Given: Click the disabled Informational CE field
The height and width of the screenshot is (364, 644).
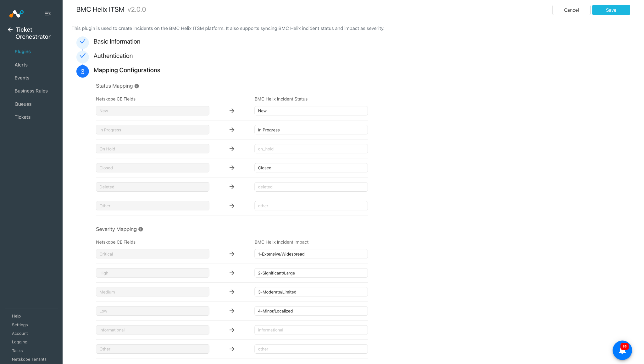Looking at the screenshot, I should tap(153, 330).
